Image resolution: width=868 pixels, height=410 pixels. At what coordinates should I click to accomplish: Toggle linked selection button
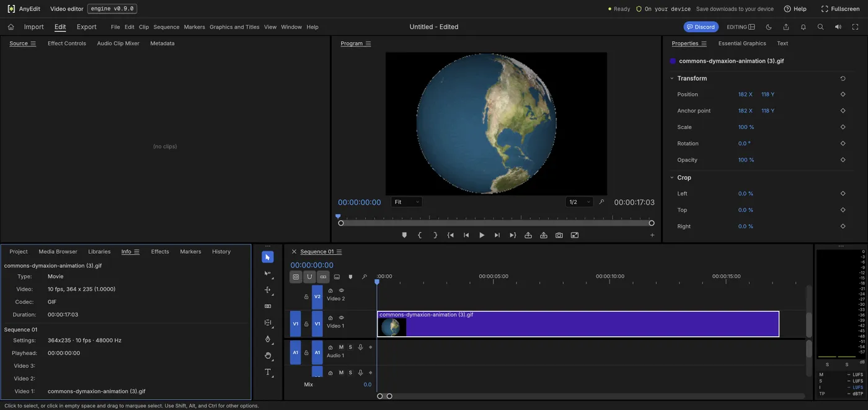323,277
